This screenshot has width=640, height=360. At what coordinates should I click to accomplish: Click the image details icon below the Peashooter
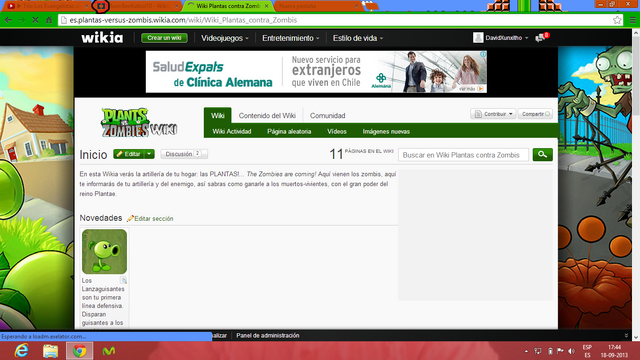pyautogui.click(x=123, y=280)
